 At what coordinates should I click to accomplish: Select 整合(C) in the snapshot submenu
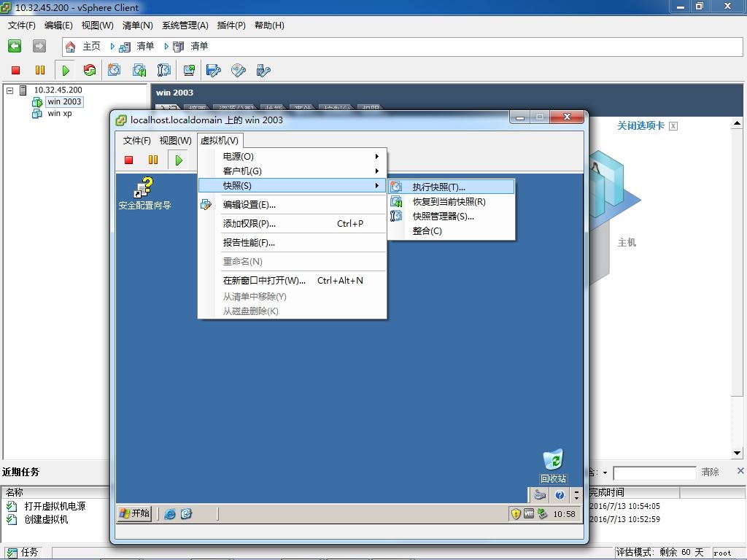pyautogui.click(x=452, y=231)
